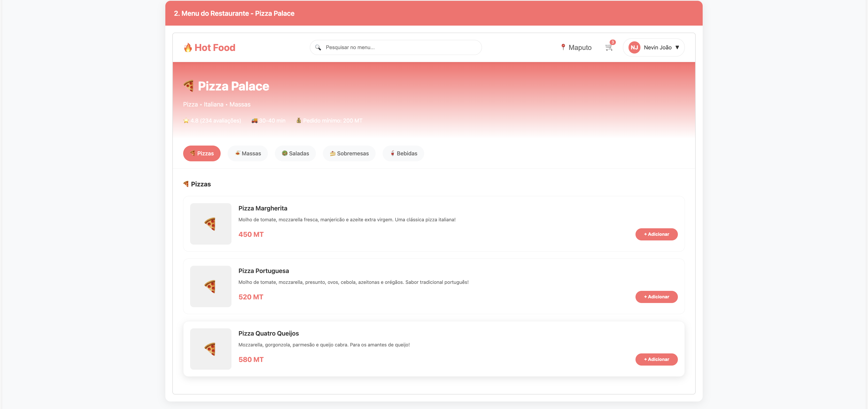
Task: Click Adicionar on Pizza Quatro Queijos
Action: [656, 359]
